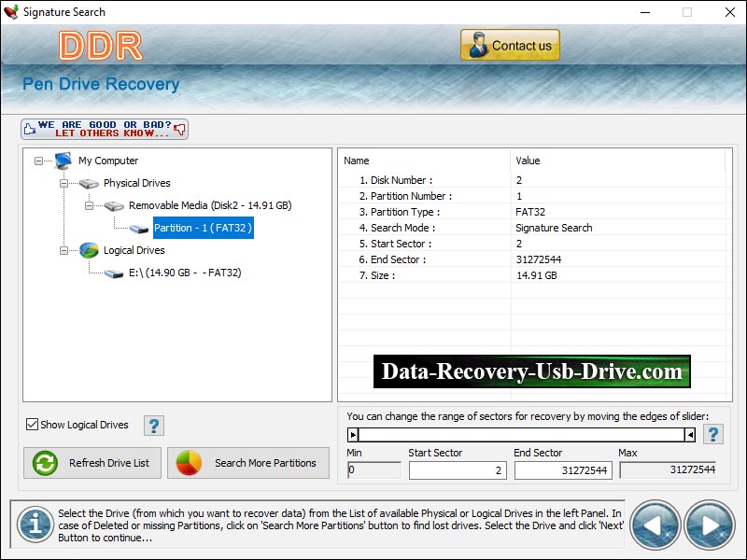Click the Contact us button
The image size is (747, 560).
pos(510,45)
